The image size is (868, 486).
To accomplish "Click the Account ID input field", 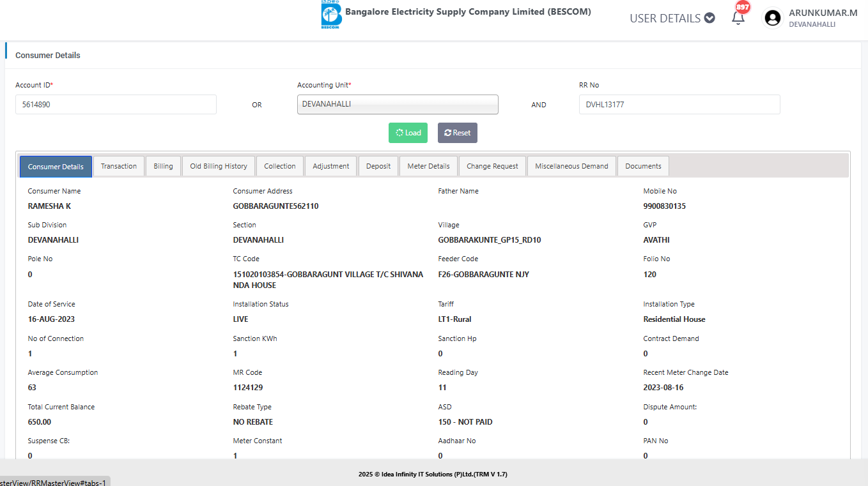I will [116, 105].
